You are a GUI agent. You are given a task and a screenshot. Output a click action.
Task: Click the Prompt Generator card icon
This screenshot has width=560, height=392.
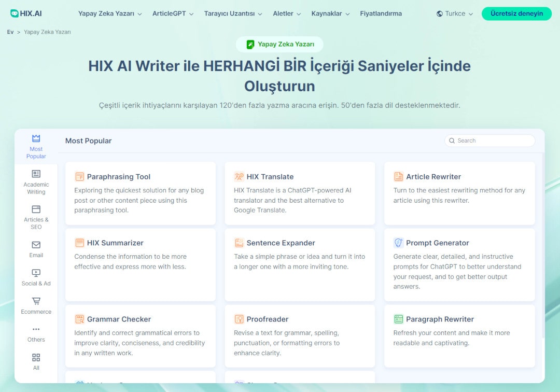[x=398, y=243]
